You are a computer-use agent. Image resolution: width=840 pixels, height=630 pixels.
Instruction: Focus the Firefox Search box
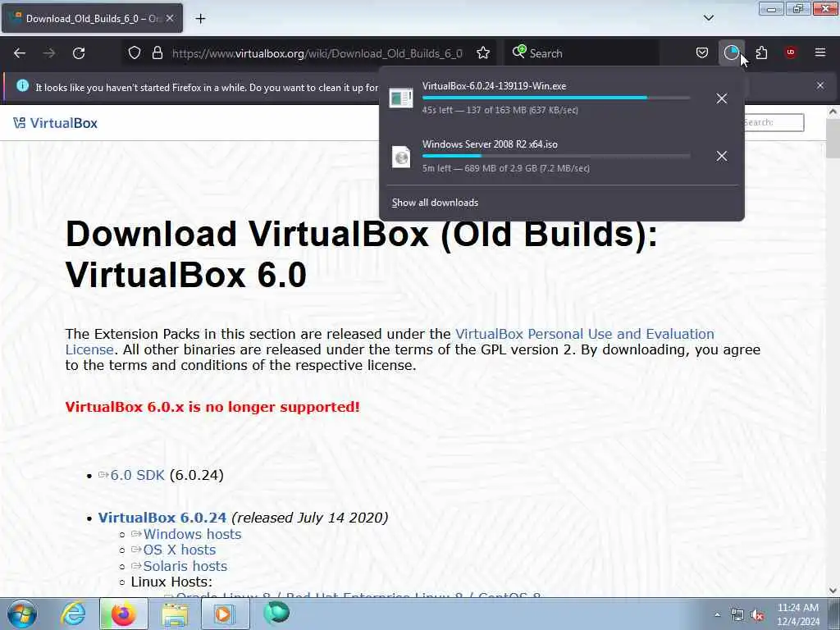coord(582,53)
